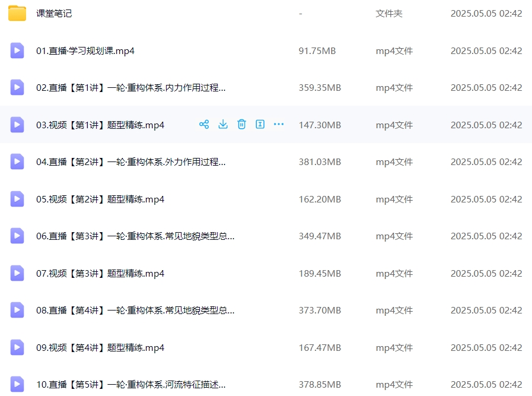Download the 03.视频【第1讲】题型精练.mp4 file
Screen dimensions: 532x396
coord(223,124)
